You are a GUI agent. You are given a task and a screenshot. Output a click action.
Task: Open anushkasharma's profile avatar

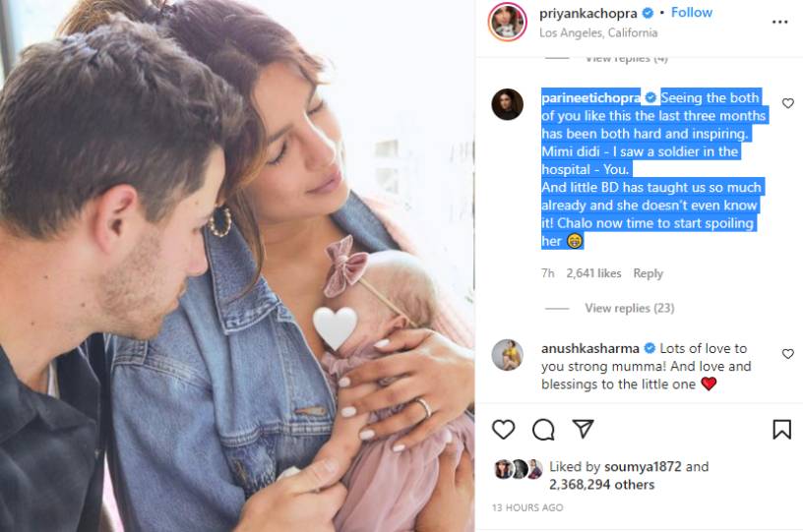click(507, 354)
